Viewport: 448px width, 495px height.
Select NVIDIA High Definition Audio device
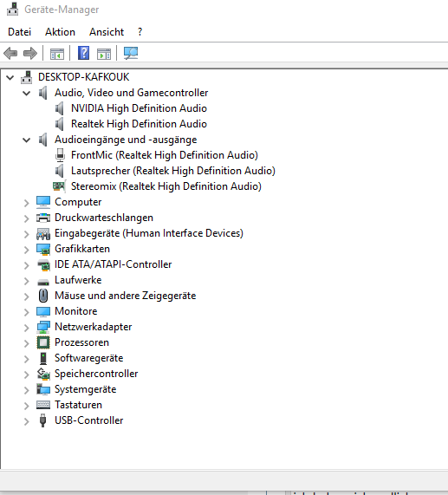[x=139, y=108]
